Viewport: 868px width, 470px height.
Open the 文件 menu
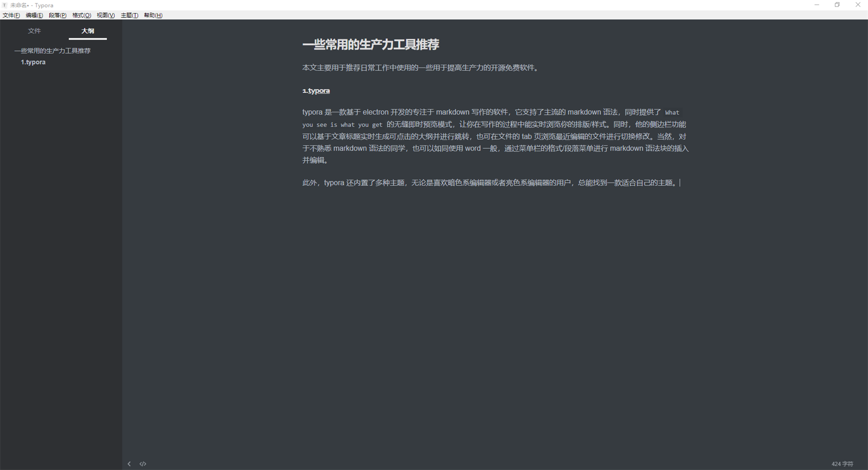(11, 15)
